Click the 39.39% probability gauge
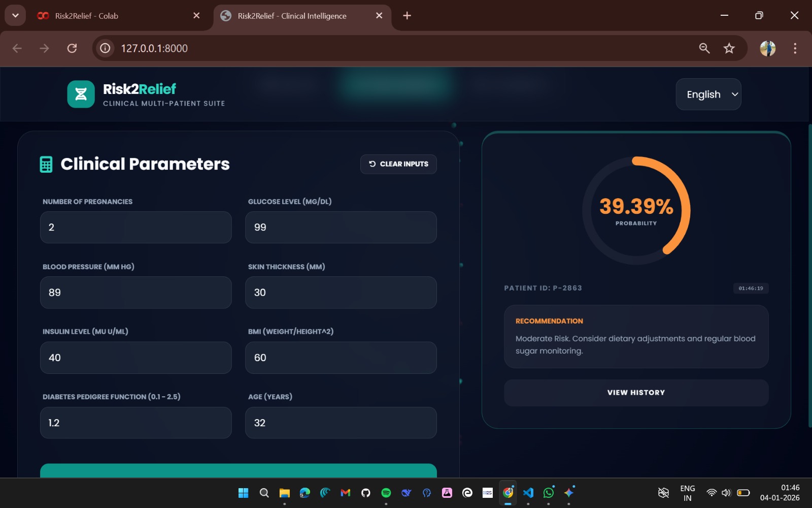The width and height of the screenshot is (812, 508). click(x=636, y=210)
